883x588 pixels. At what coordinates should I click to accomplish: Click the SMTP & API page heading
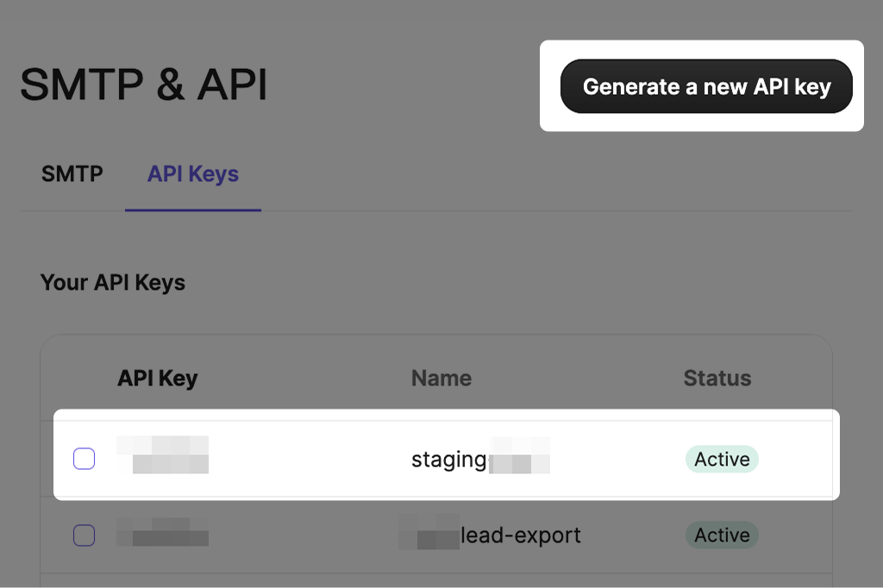pos(143,85)
